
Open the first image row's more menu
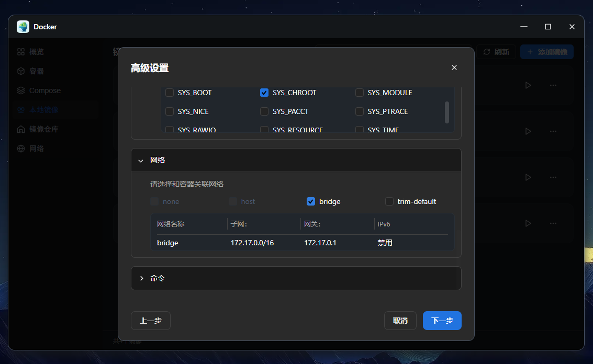(x=553, y=85)
